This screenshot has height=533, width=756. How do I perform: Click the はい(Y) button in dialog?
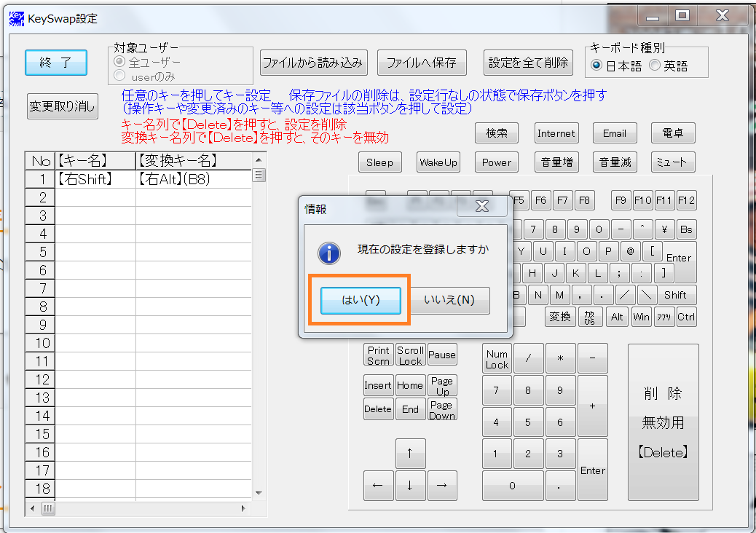[361, 300]
